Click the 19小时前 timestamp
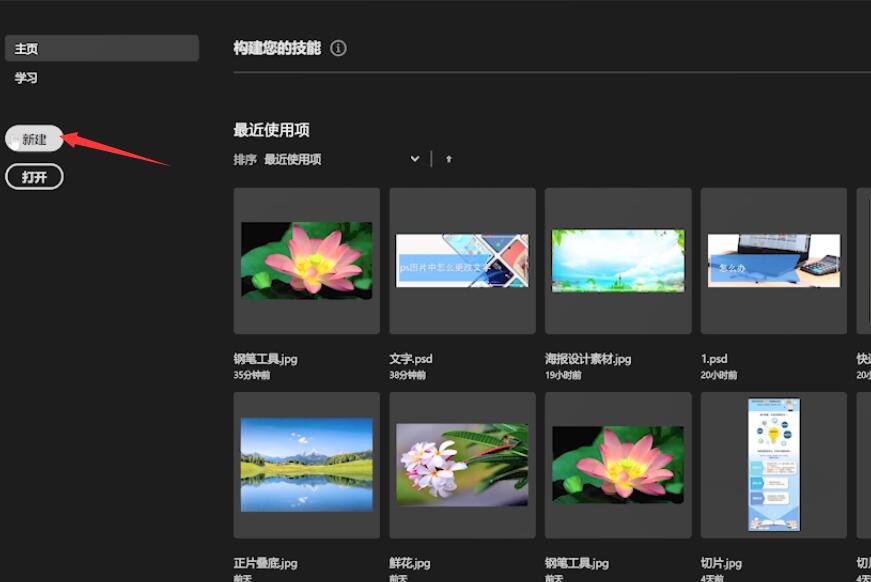 click(x=563, y=375)
